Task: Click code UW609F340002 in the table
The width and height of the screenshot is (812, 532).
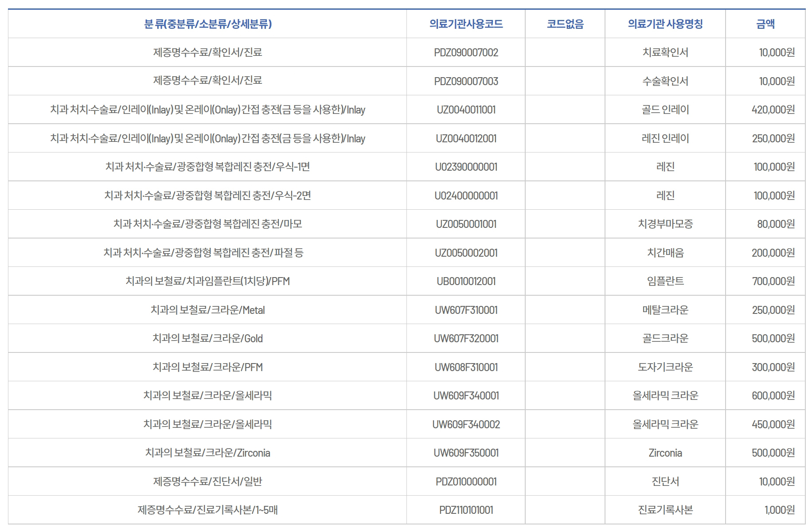Action: click(466, 425)
